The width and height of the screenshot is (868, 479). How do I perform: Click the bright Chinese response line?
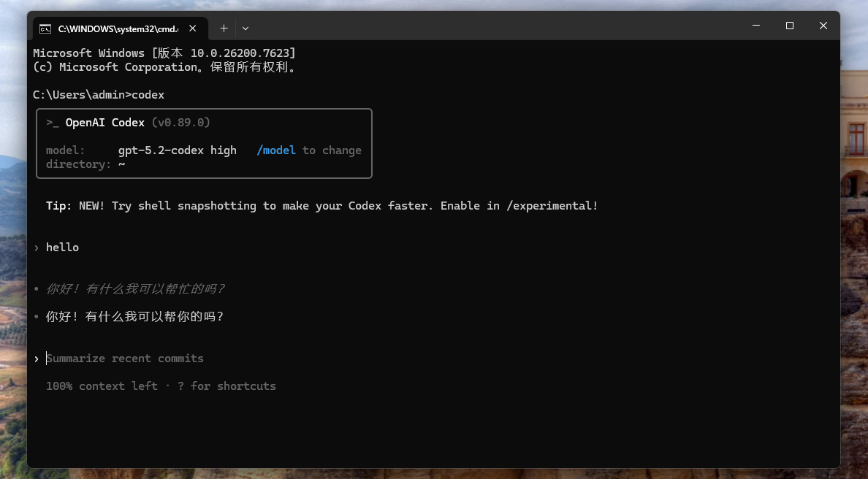[x=134, y=317]
